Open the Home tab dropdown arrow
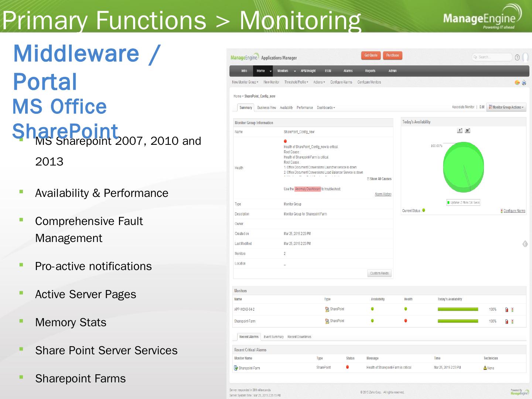The width and height of the screenshot is (532, 399). [270, 71]
